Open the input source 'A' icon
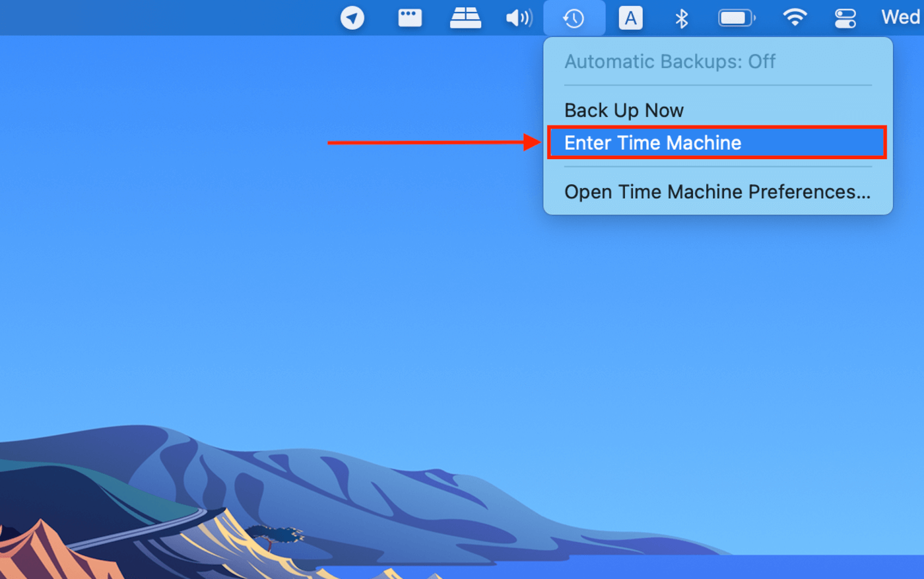This screenshot has height=579, width=924. point(630,18)
